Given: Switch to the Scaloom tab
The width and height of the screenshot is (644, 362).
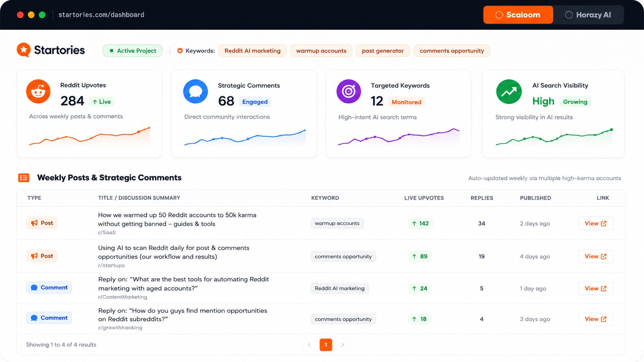Looking at the screenshot, I should (518, 15).
